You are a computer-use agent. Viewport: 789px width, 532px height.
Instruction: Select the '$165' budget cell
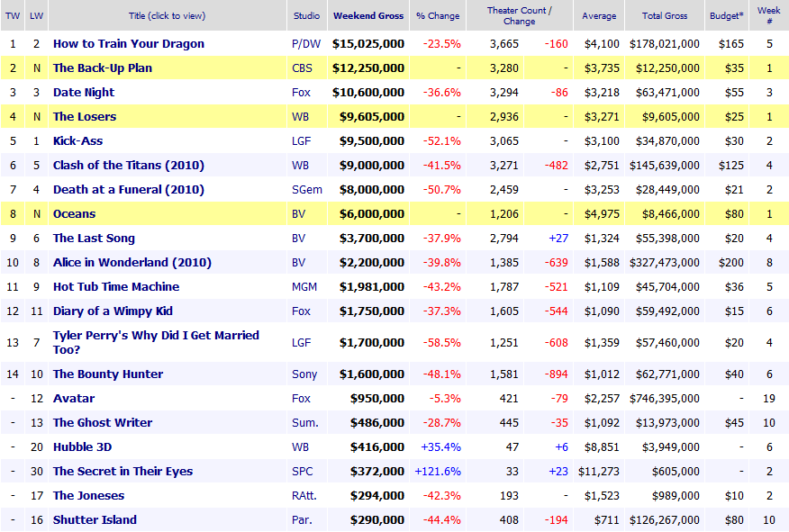point(731,44)
